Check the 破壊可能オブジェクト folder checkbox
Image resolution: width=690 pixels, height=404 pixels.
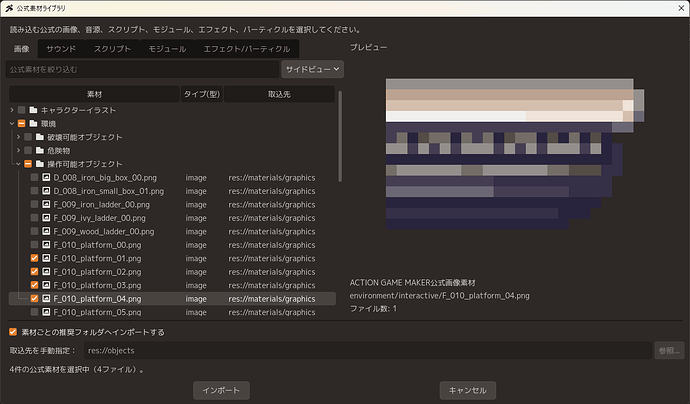(28, 137)
